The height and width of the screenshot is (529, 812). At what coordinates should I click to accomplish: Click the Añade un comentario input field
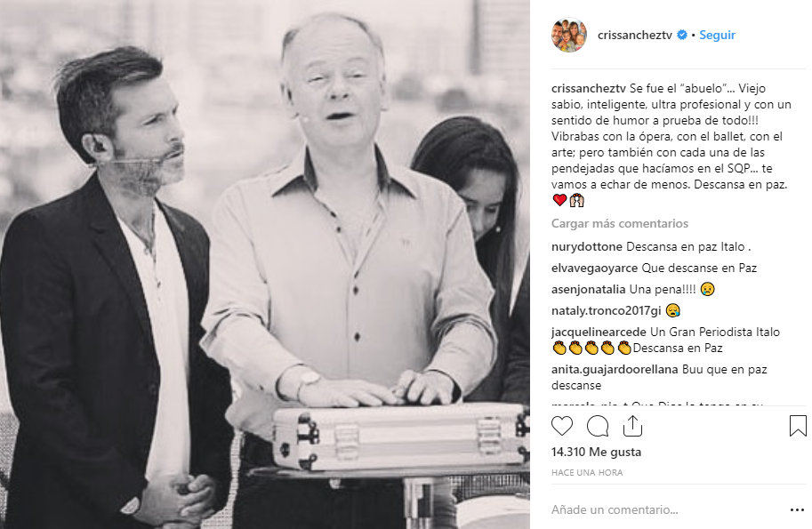pos(668,509)
